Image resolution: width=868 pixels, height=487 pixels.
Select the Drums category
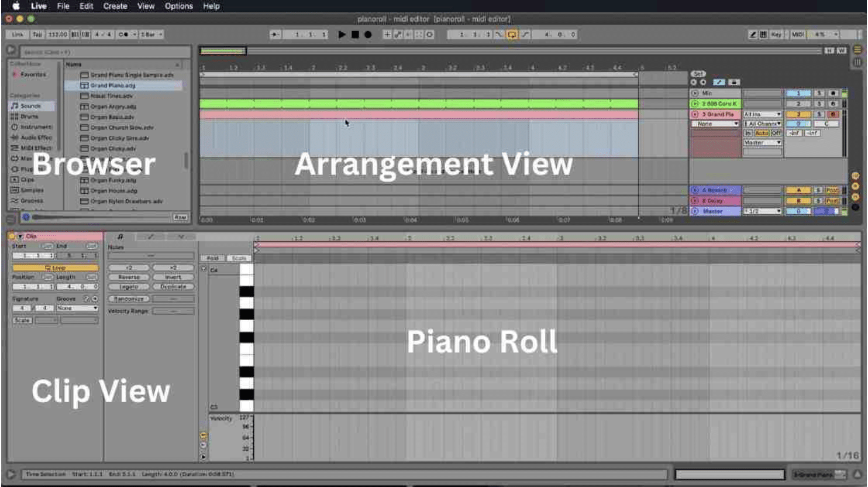(29, 116)
